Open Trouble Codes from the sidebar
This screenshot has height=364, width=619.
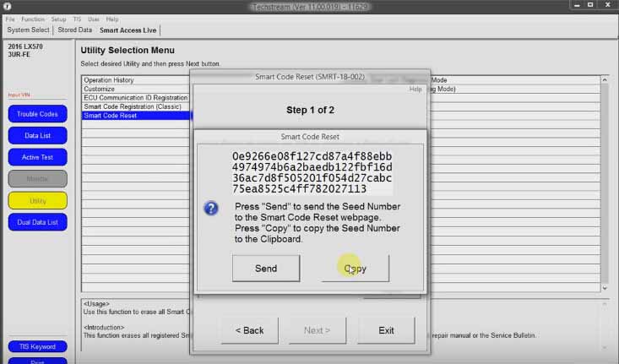click(x=37, y=114)
